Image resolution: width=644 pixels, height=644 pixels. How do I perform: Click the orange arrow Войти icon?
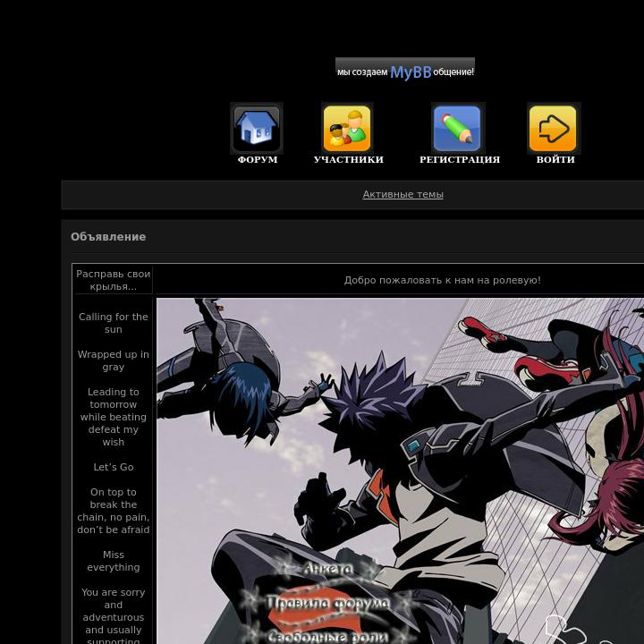coord(554,129)
